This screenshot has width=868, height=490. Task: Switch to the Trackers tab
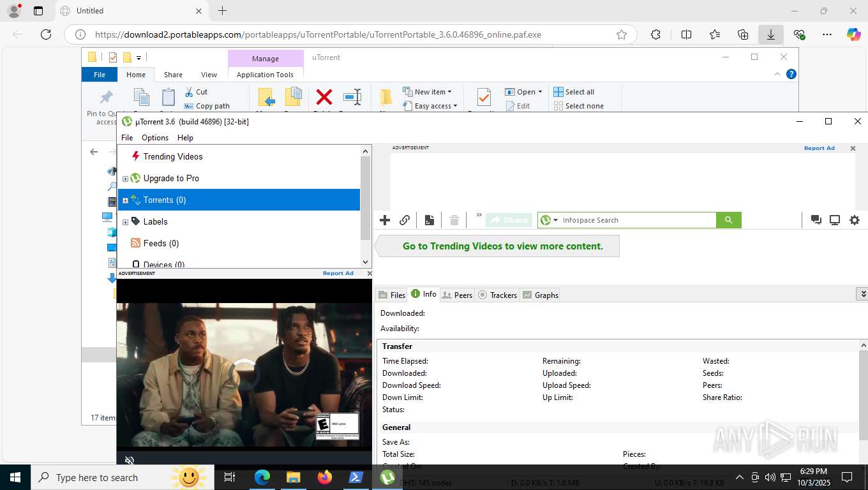497,295
